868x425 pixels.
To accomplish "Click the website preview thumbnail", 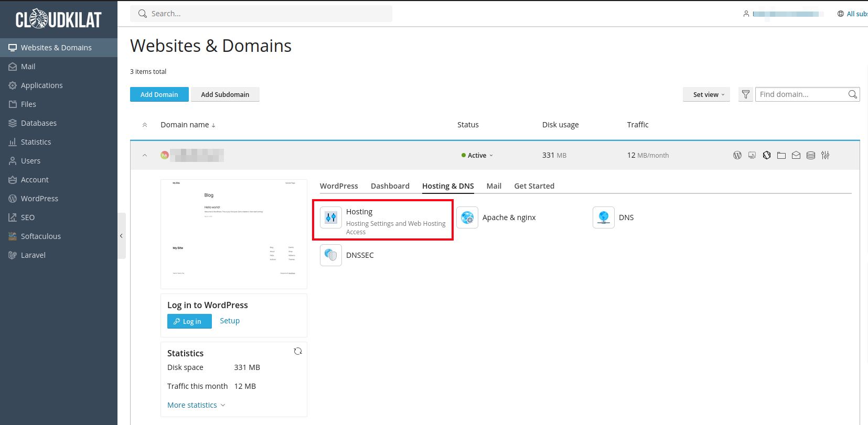I will [x=234, y=234].
